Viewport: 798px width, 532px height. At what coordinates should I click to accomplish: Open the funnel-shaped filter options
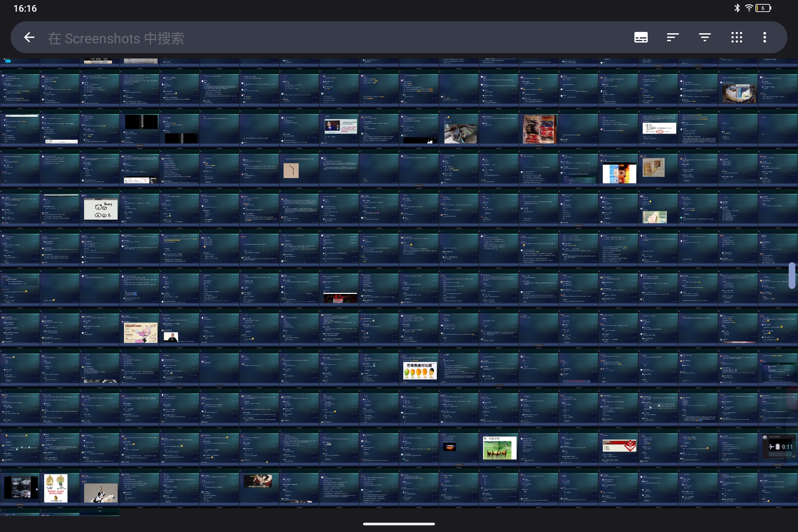point(704,37)
